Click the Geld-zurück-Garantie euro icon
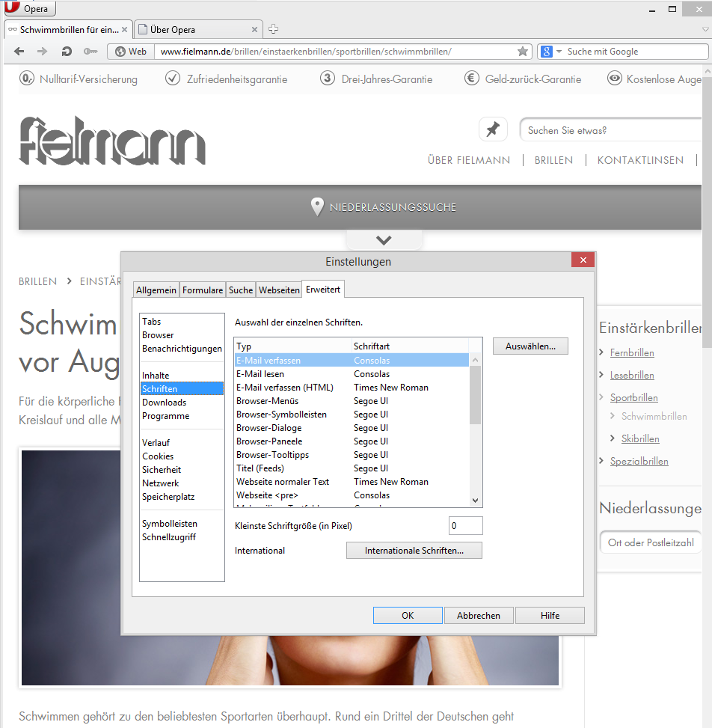This screenshot has height=728, width=712. point(472,78)
